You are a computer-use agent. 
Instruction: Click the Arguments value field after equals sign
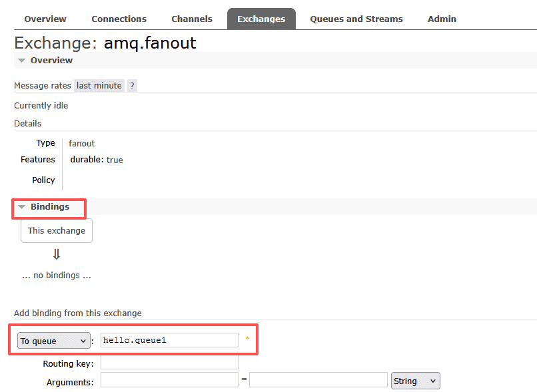pos(318,380)
